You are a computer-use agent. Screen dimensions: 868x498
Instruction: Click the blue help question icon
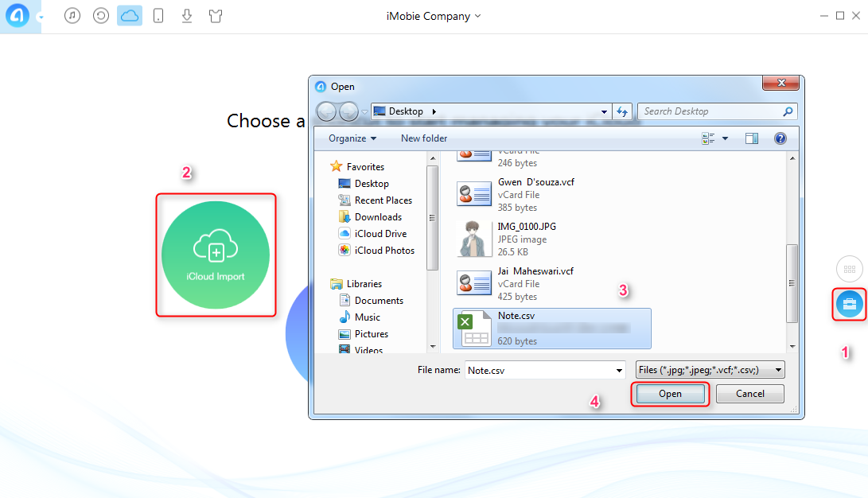coord(780,138)
